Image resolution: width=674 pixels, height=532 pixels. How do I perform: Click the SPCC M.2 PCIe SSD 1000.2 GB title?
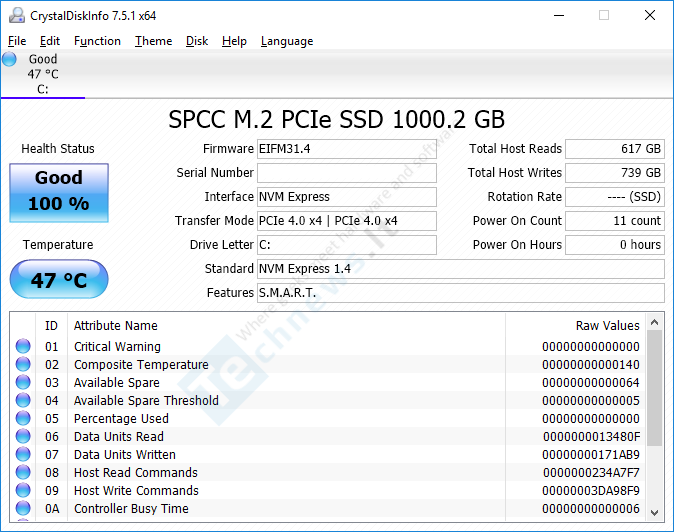(336, 119)
